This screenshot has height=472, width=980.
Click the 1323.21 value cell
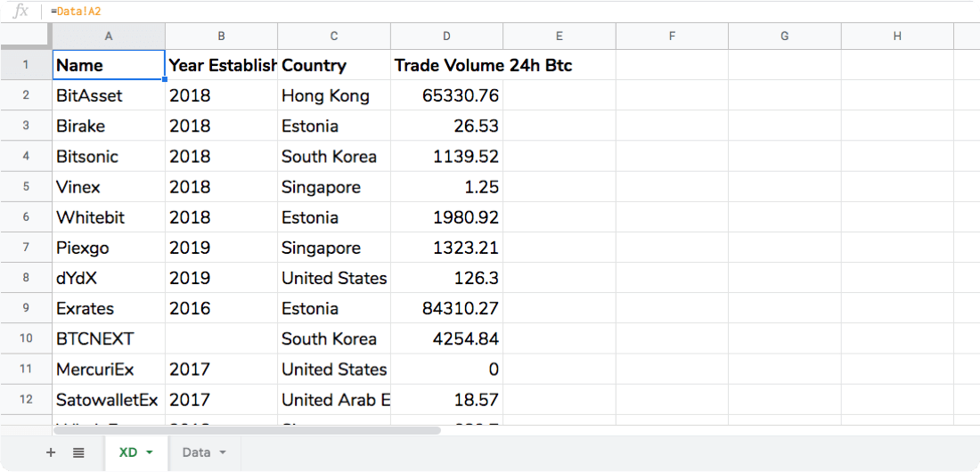click(x=446, y=248)
